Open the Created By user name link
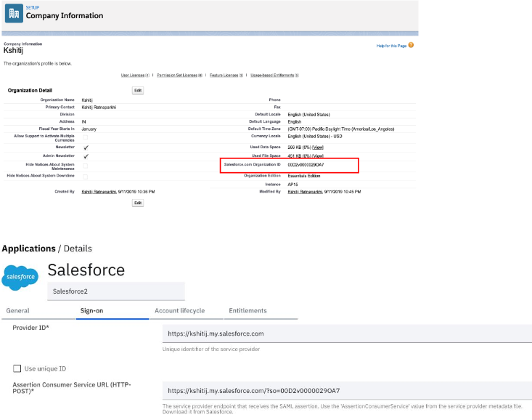532x420 pixels. point(99,192)
